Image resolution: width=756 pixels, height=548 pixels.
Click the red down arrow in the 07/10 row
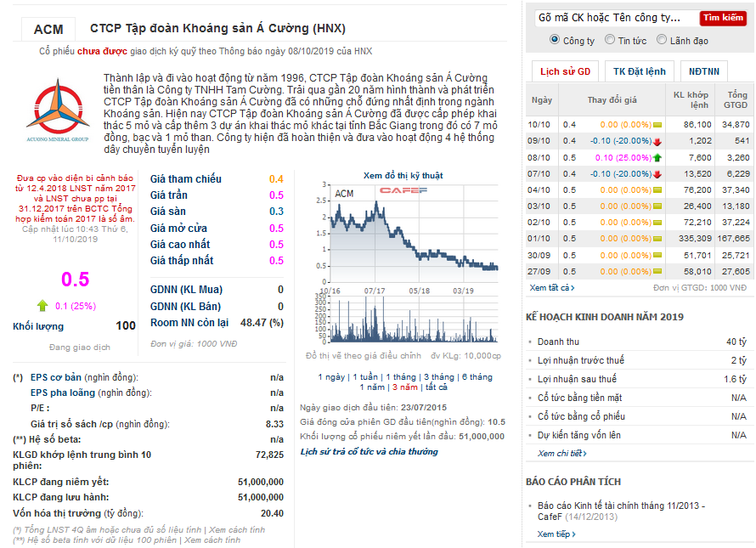coord(657,174)
